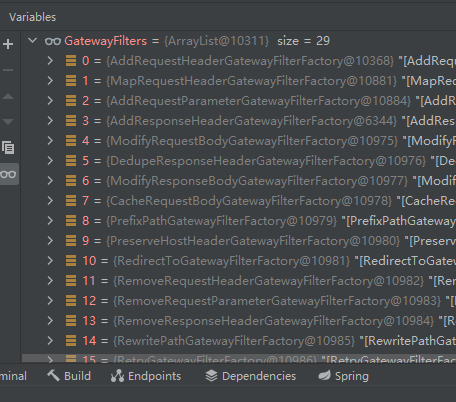456x402 pixels.
Task: Expand element 14 RewritePathGatewayFilterFactory
Action: coord(50,341)
